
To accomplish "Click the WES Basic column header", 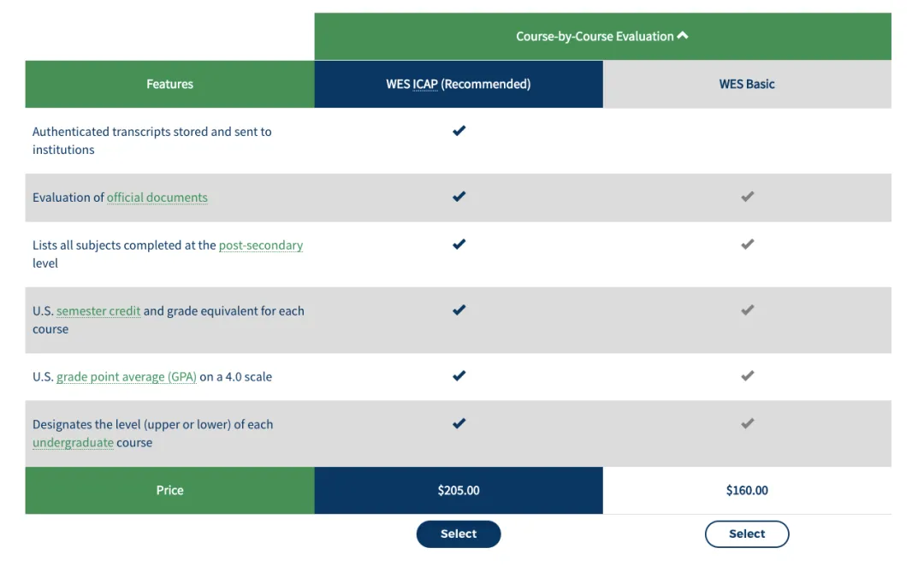I will pos(747,84).
